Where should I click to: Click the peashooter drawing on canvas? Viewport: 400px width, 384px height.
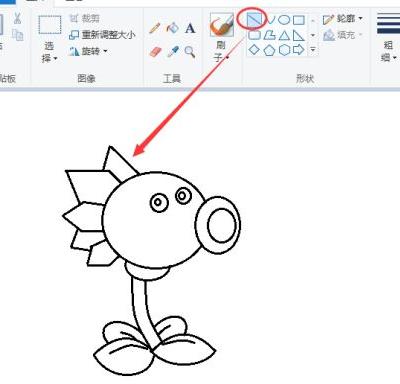(152, 260)
